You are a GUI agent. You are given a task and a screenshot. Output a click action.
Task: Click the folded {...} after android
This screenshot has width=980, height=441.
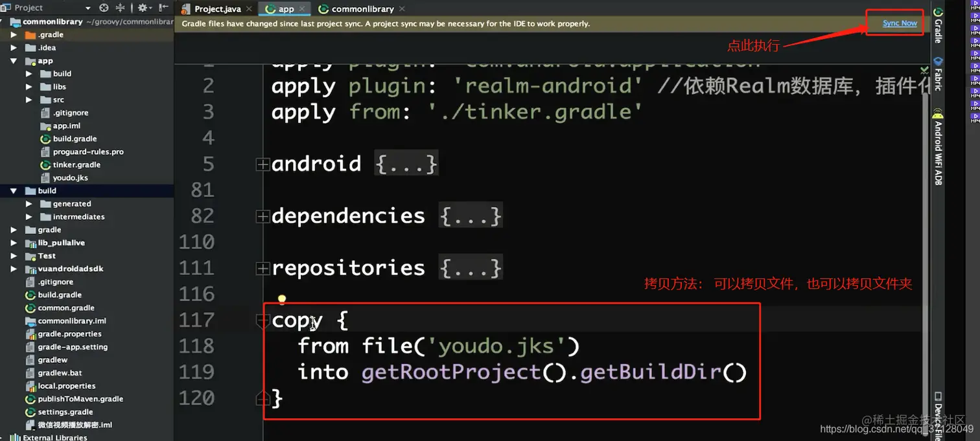coord(406,164)
